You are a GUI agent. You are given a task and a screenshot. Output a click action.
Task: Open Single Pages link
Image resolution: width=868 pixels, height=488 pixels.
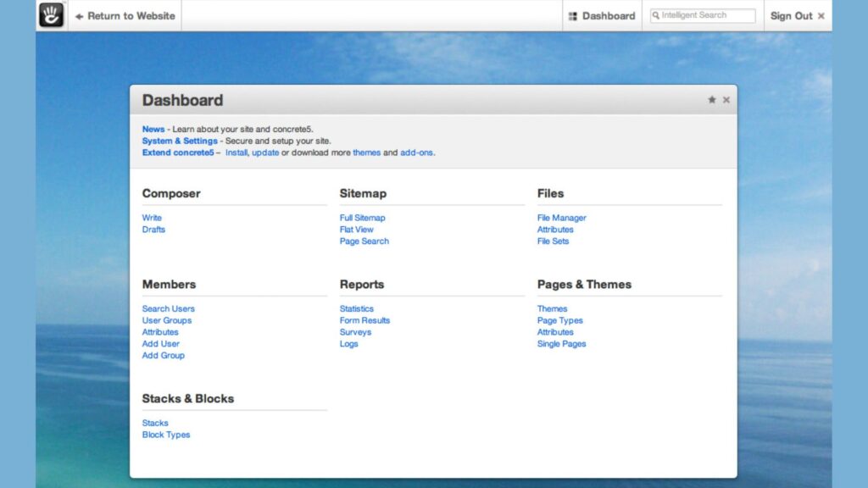coord(561,343)
